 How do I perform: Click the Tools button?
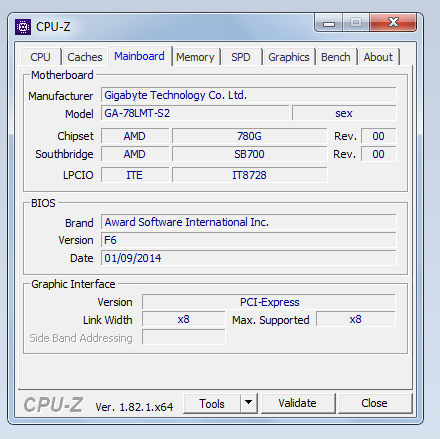click(212, 403)
